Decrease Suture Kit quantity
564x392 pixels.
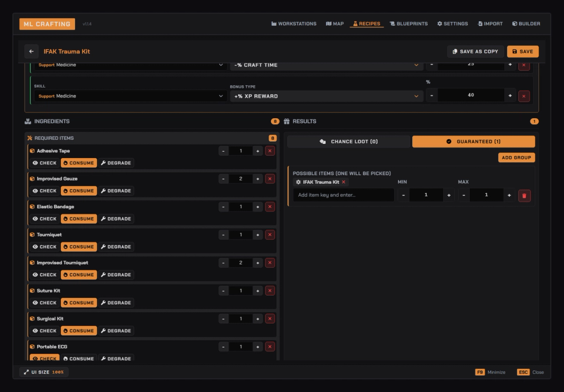pos(223,291)
